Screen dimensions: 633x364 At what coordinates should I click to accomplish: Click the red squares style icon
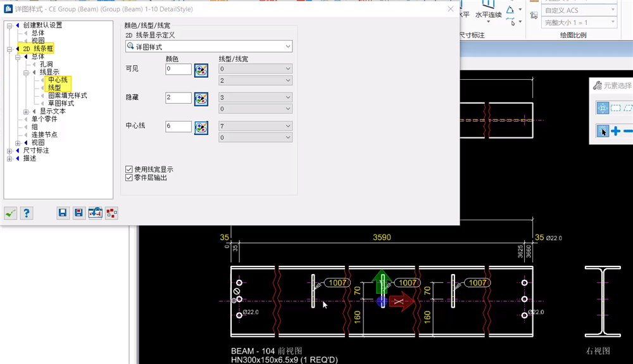[111, 213]
